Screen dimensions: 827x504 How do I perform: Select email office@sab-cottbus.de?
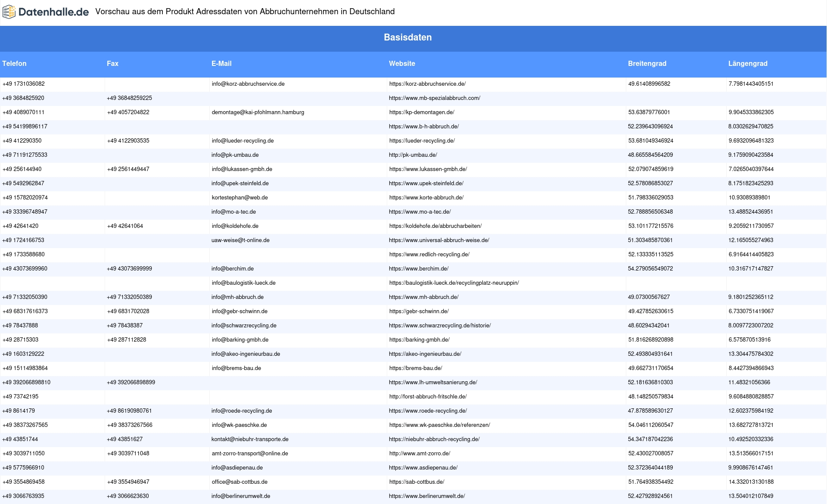click(239, 482)
